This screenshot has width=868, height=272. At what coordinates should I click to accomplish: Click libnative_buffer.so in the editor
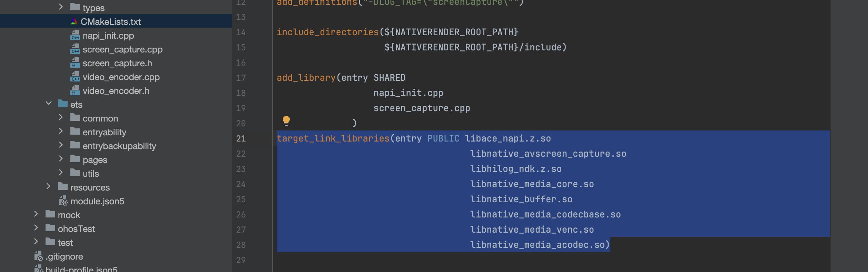tap(521, 199)
